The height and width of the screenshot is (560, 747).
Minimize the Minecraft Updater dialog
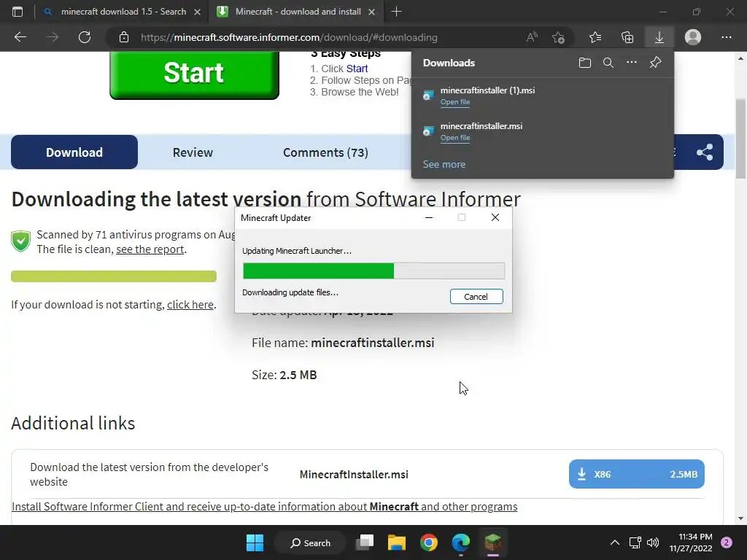click(x=429, y=217)
